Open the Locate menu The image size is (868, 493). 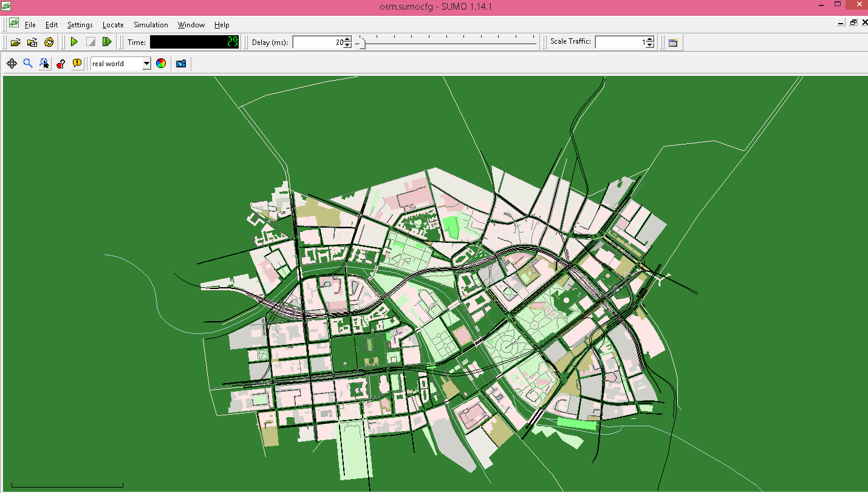[x=113, y=25]
